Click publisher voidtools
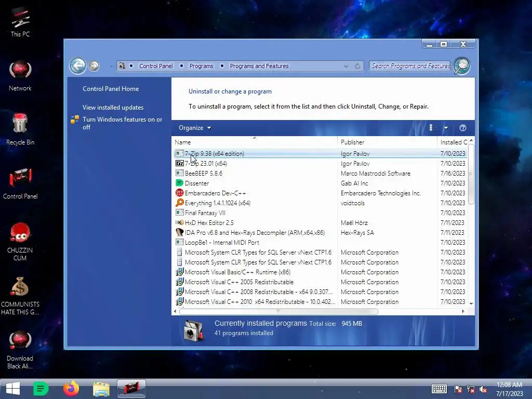 [x=353, y=203]
